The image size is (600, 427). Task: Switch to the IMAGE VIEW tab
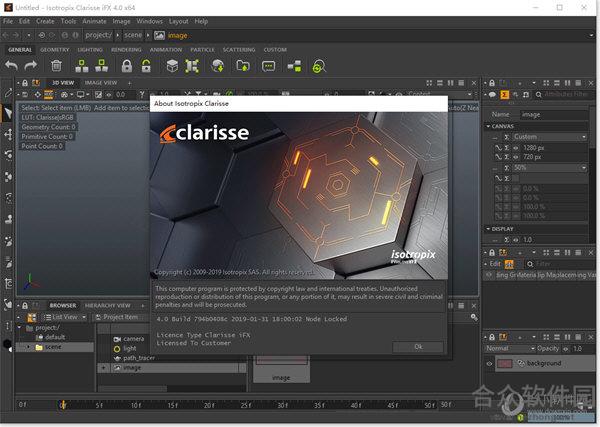(x=101, y=83)
